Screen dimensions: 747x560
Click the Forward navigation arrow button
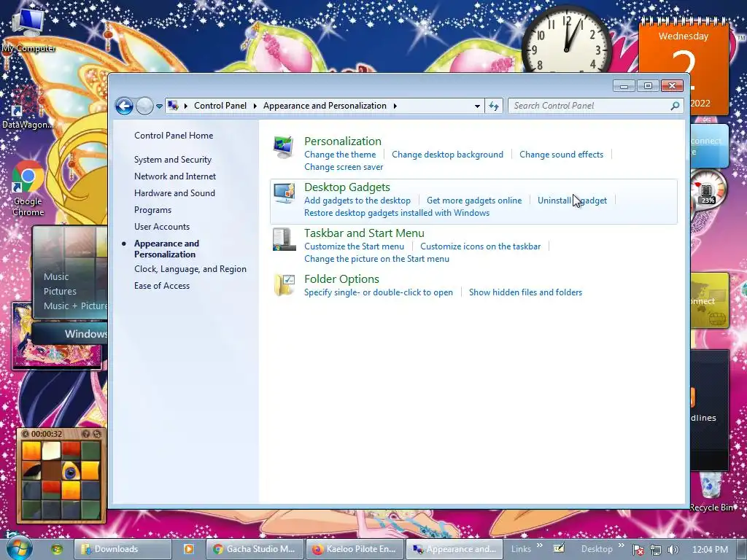[144, 106]
